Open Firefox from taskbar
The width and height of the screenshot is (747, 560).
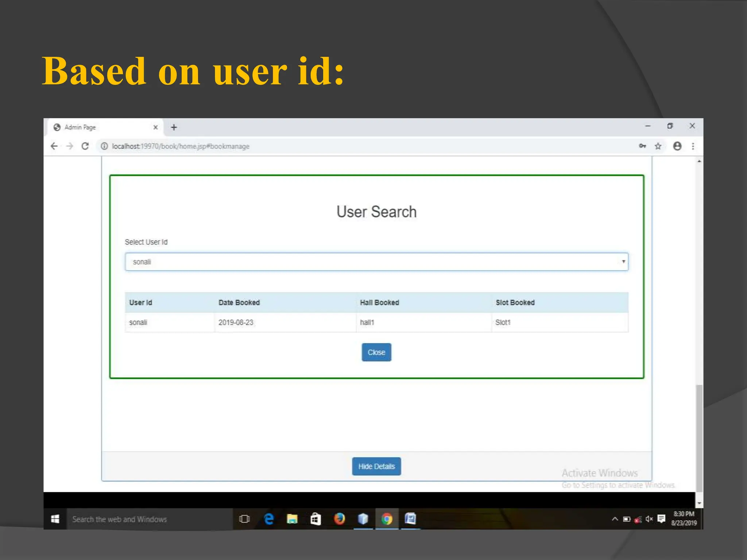(339, 519)
